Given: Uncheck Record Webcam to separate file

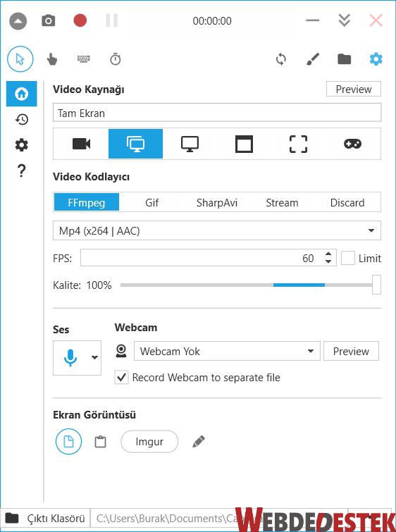Looking at the screenshot, I should (x=121, y=377).
